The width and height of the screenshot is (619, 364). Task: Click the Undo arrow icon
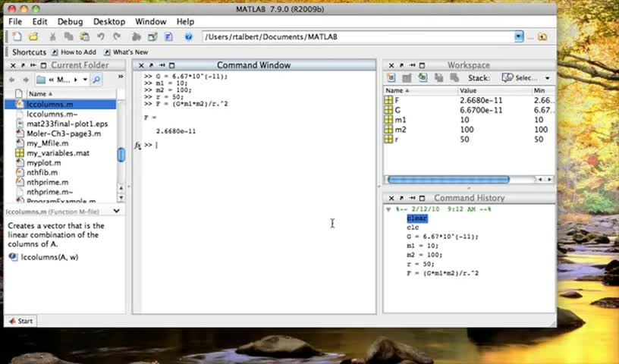(101, 36)
